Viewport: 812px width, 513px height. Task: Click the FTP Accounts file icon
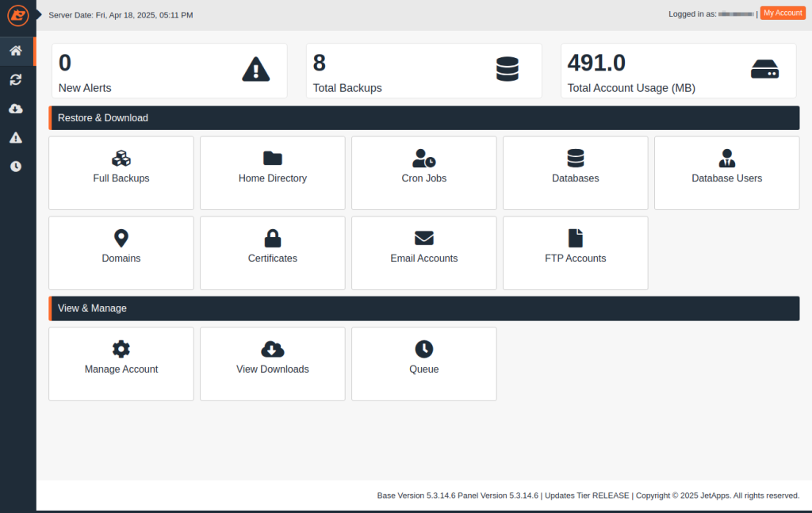[x=576, y=238]
